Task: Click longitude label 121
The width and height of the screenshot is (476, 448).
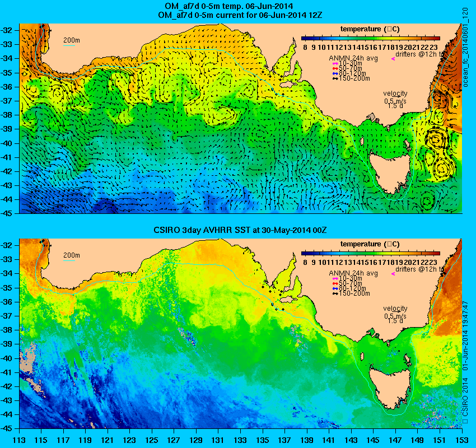Action: coord(108,440)
